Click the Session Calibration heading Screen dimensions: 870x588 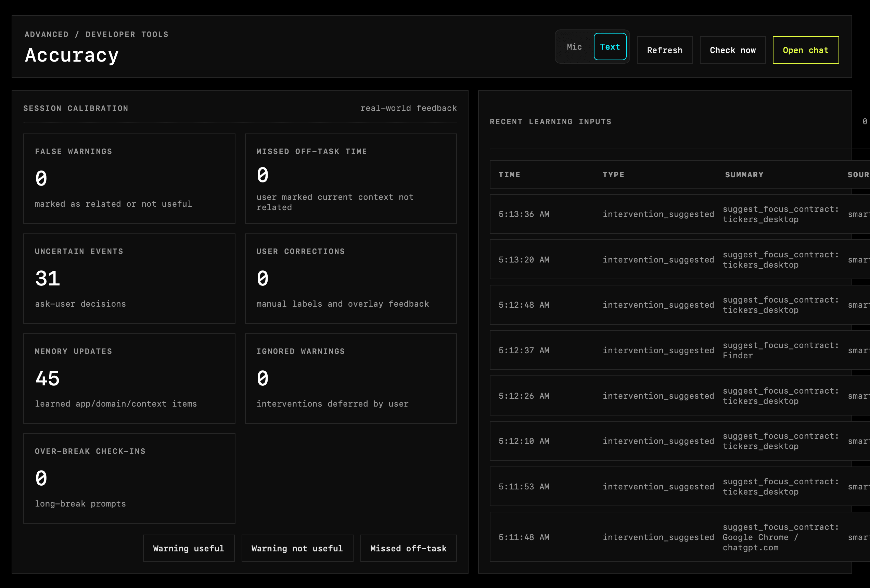coord(76,108)
